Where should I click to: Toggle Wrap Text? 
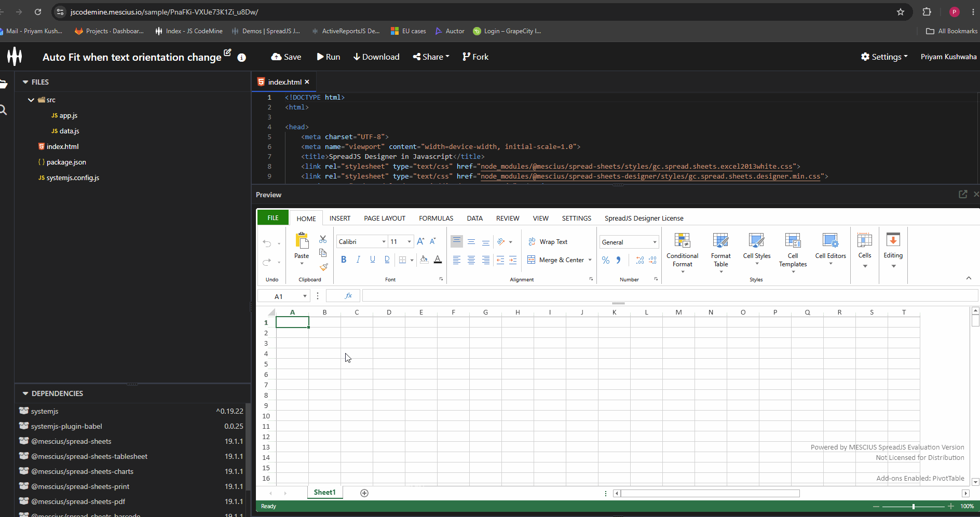click(548, 242)
